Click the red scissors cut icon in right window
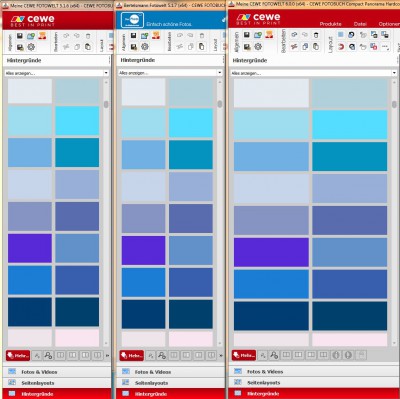The height and width of the screenshot is (399, 400). point(294,47)
